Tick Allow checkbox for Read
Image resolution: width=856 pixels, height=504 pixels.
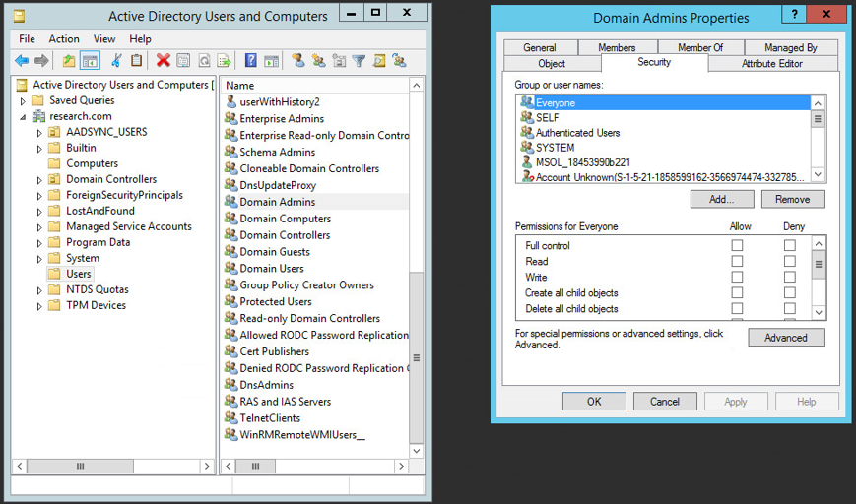737,261
